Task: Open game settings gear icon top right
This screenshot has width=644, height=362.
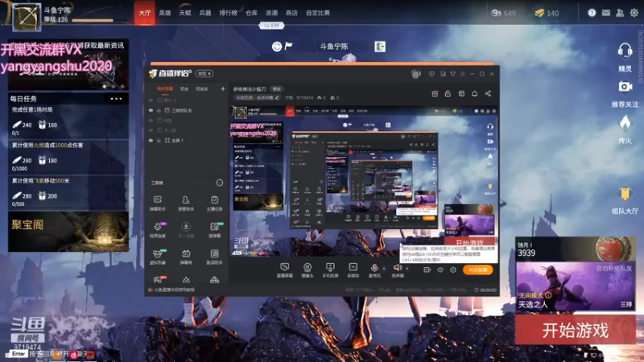Action: (x=634, y=13)
